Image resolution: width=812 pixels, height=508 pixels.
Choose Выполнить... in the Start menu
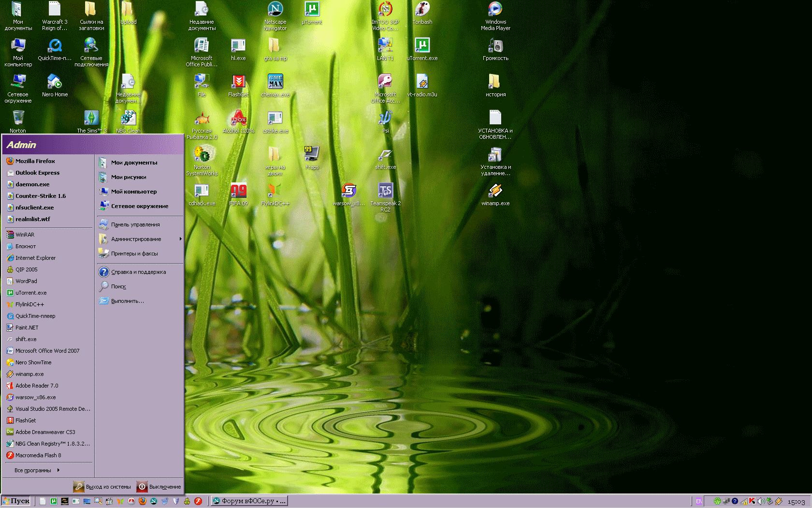[127, 301]
